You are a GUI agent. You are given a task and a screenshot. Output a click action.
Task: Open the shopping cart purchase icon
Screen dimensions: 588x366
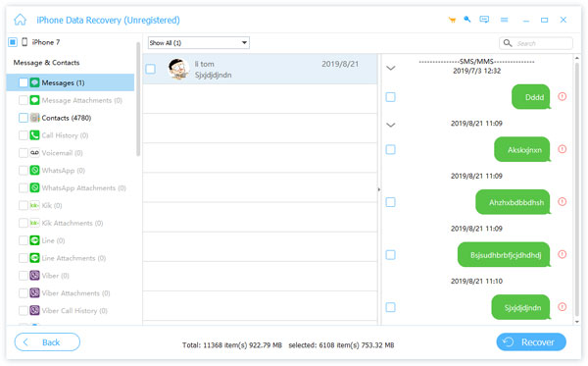pyautogui.click(x=452, y=20)
